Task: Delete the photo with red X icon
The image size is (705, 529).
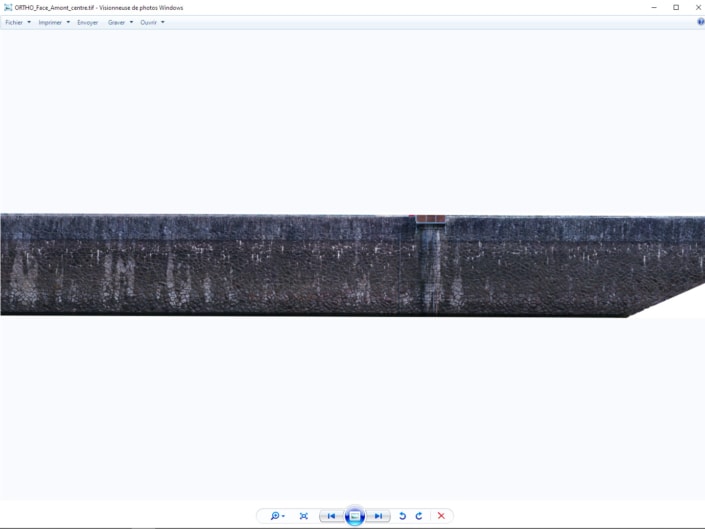Action: click(441, 516)
